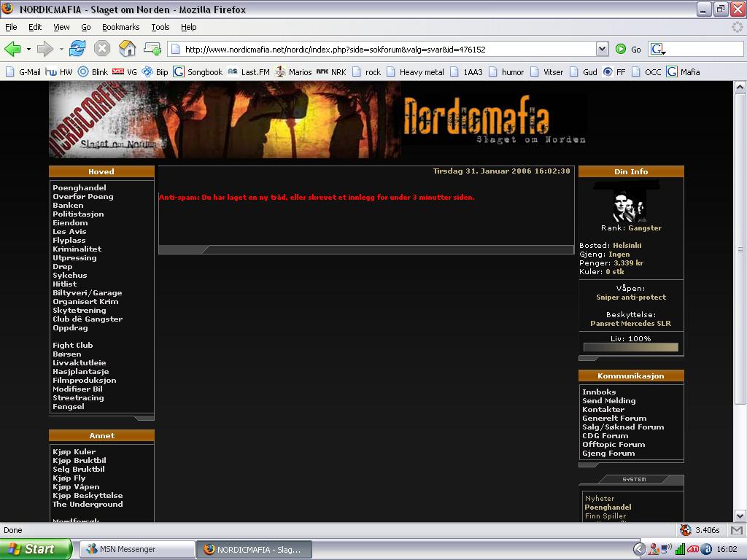Click the green Back arrow button

tap(13, 49)
